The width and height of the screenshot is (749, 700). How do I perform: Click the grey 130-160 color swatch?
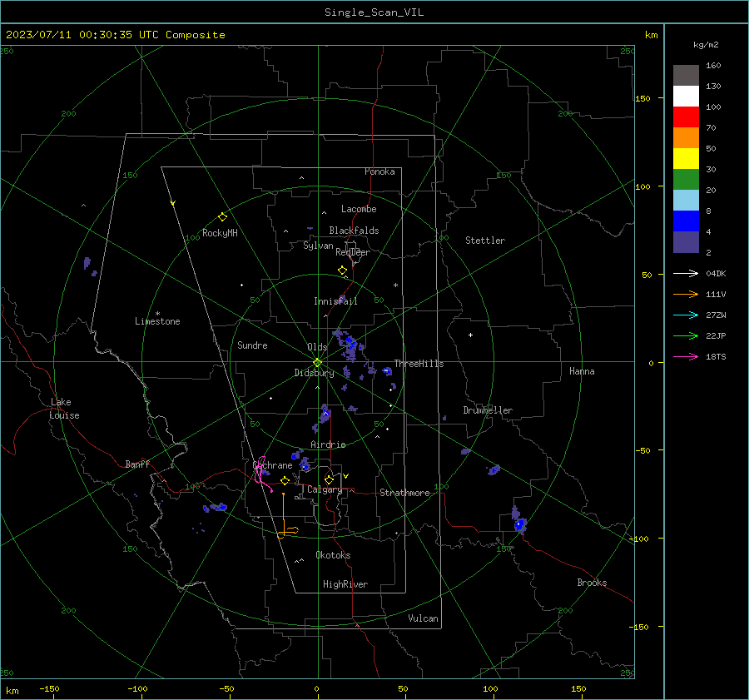(x=686, y=76)
